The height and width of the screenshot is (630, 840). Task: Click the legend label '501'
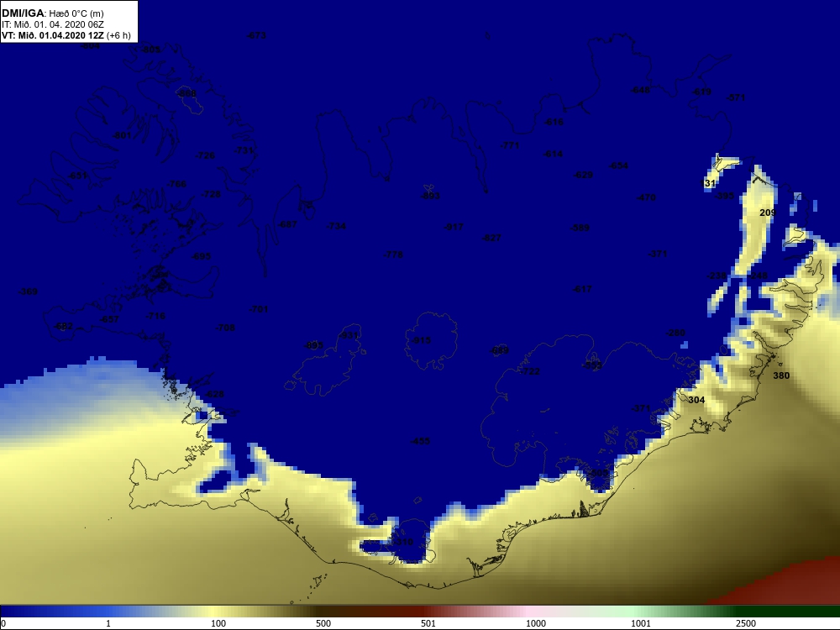click(x=428, y=623)
